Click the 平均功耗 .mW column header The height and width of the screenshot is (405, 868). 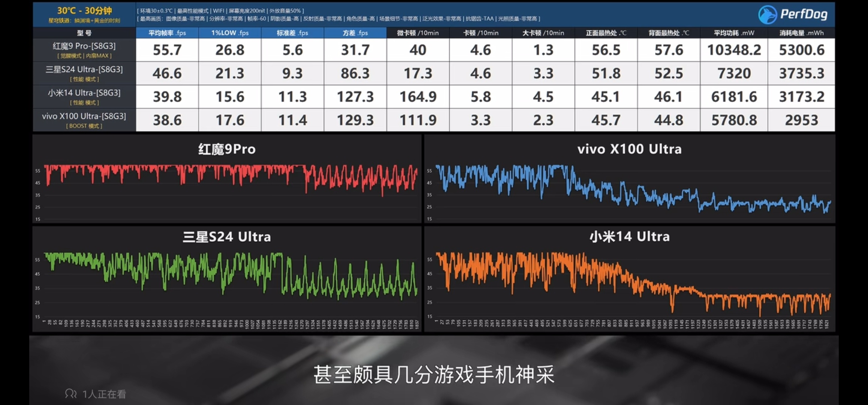[734, 33]
